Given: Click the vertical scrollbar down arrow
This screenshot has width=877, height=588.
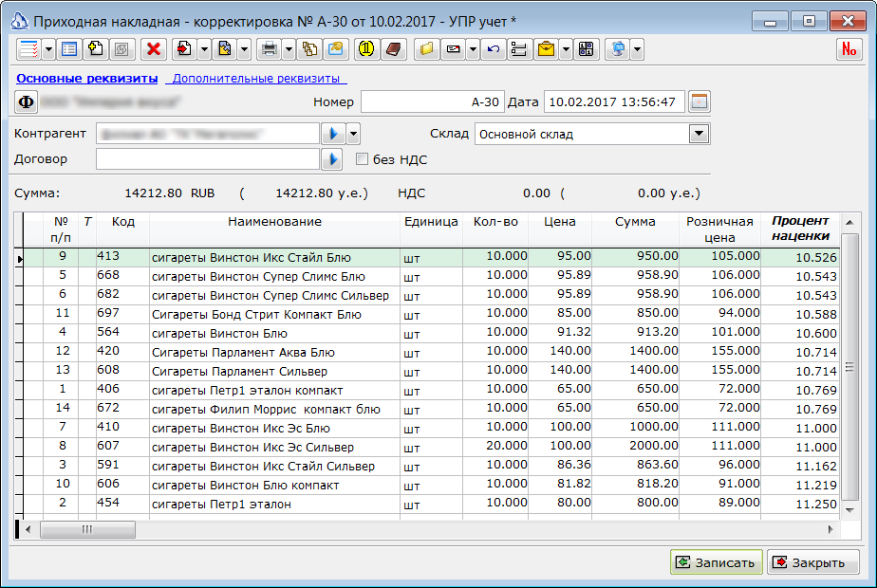Looking at the screenshot, I should point(849,510).
